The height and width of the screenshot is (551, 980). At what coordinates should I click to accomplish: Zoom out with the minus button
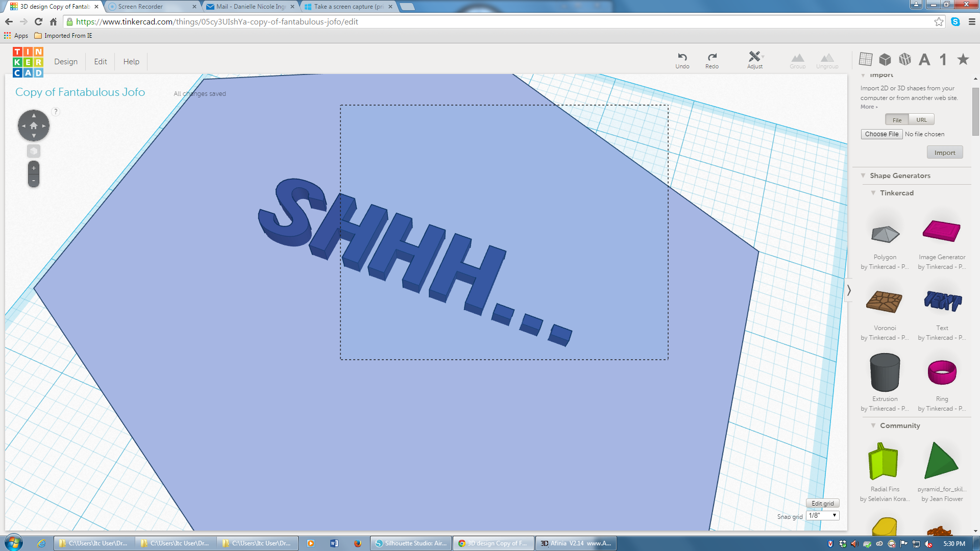click(34, 181)
